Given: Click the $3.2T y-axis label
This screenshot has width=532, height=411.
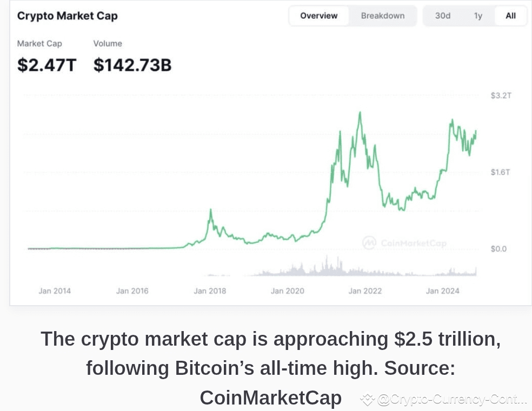Looking at the screenshot, I should coord(501,96).
